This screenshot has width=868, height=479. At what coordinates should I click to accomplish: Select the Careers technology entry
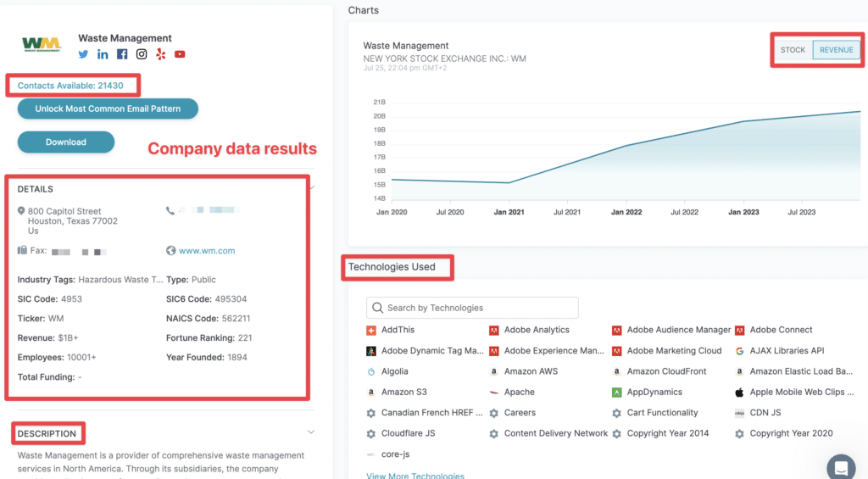point(520,413)
